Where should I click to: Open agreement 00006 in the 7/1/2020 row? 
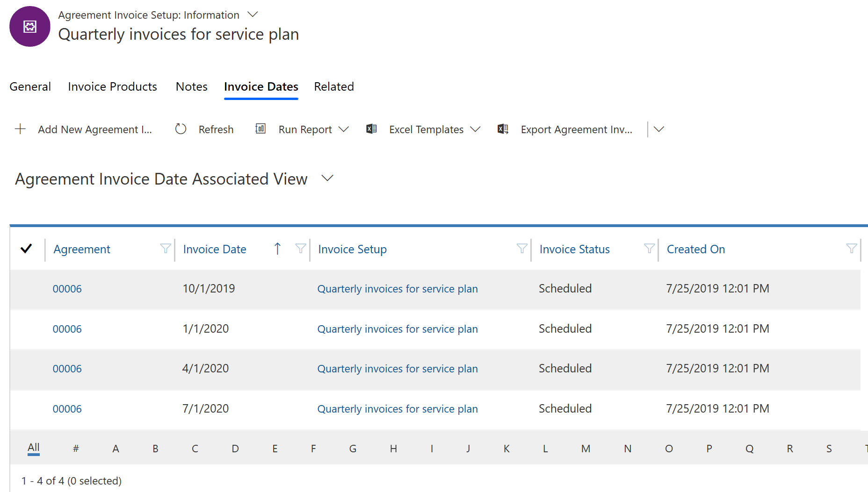coord(67,409)
